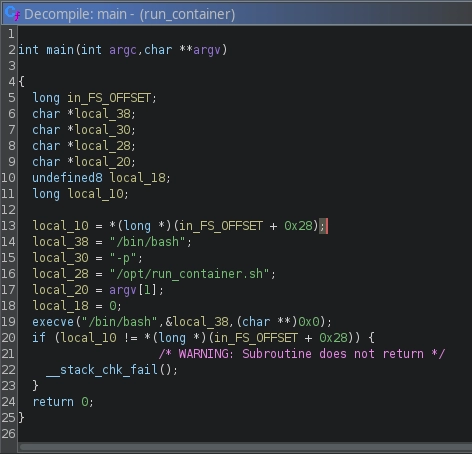This screenshot has width=472, height=454.
Task: Click the return keyword on line 24
Action: click(x=53, y=402)
